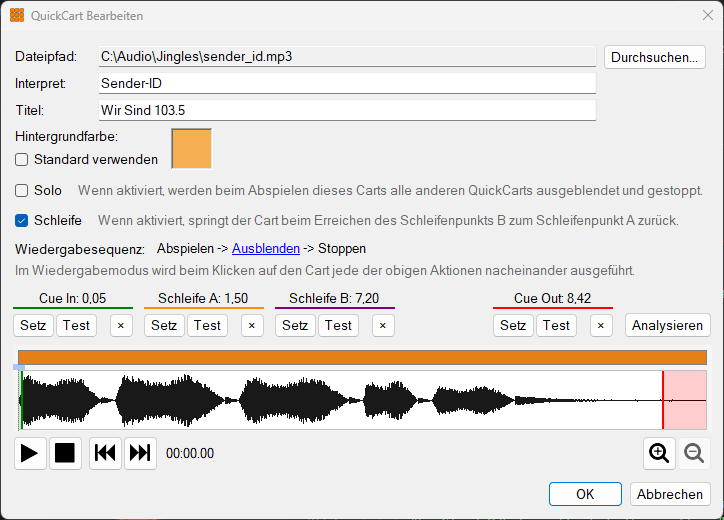Set Schleife A with its Setz button
The image size is (724, 520).
click(x=164, y=326)
